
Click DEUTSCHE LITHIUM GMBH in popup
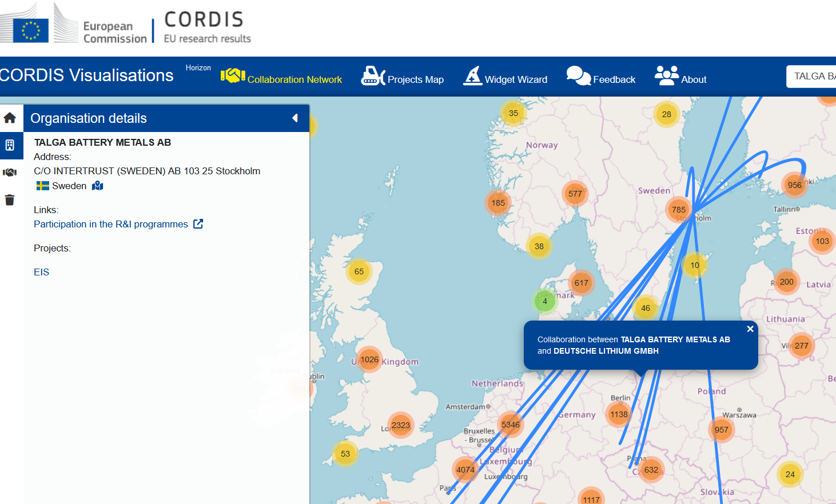click(x=606, y=351)
